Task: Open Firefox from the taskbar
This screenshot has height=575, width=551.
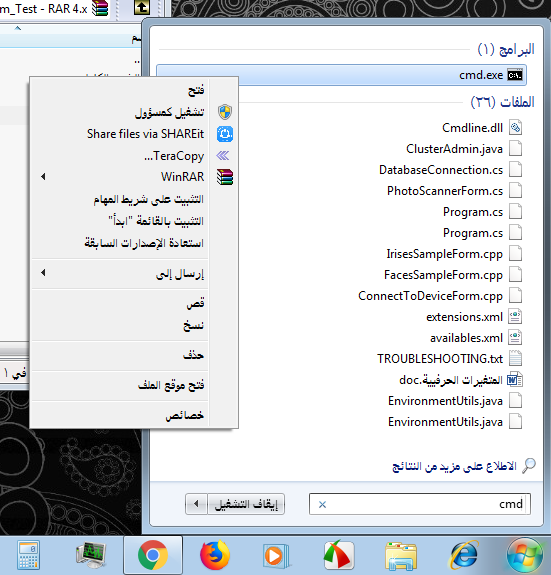Action: pos(214,555)
